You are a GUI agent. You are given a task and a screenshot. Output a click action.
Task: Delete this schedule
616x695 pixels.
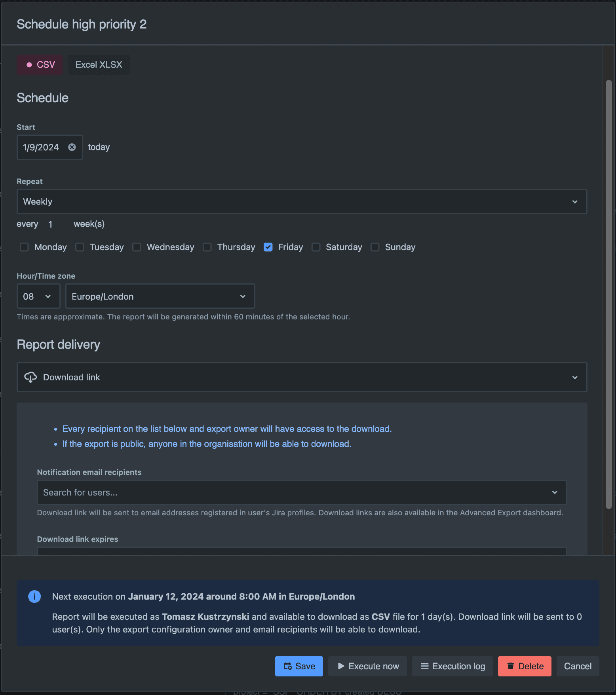coord(525,666)
